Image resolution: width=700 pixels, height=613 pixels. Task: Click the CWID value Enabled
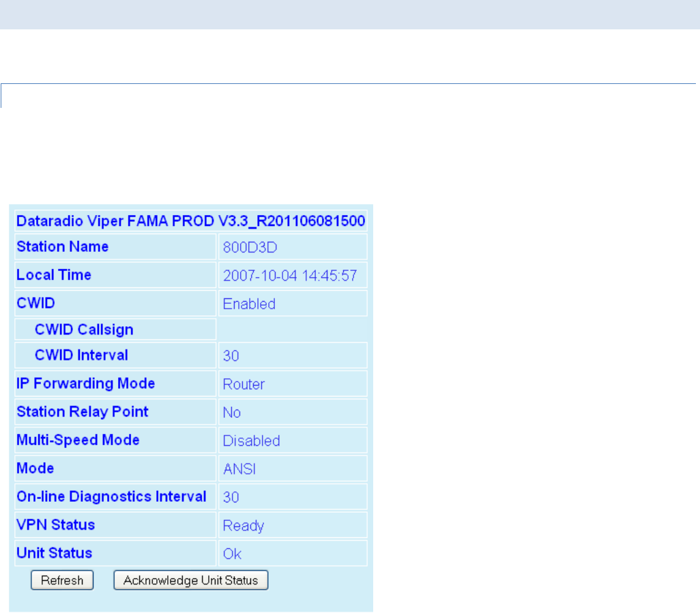coord(249,304)
